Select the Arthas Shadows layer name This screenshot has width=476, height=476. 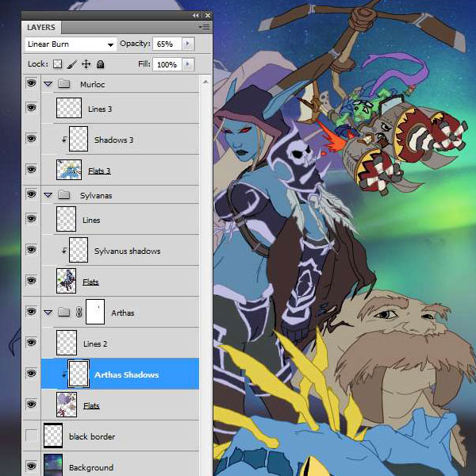pos(127,375)
